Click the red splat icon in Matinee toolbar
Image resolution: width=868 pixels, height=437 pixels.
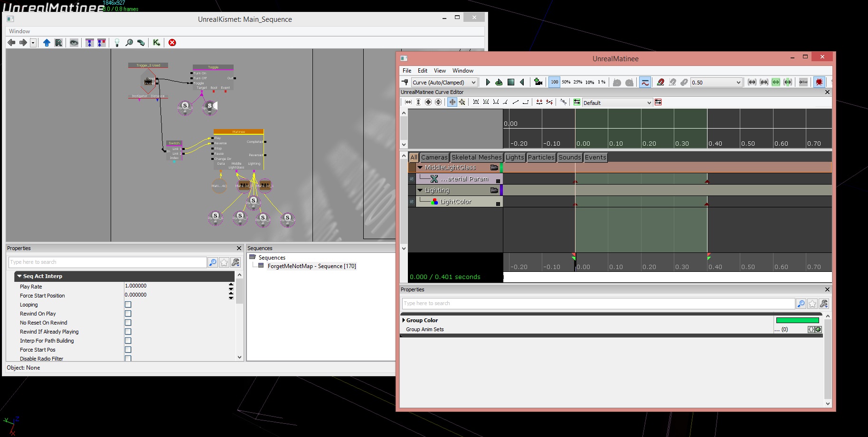(x=819, y=82)
